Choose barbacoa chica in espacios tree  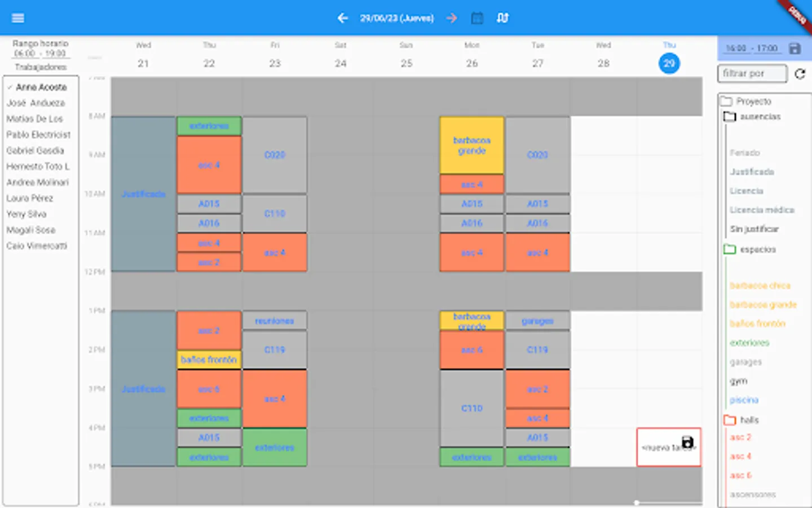pos(760,286)
